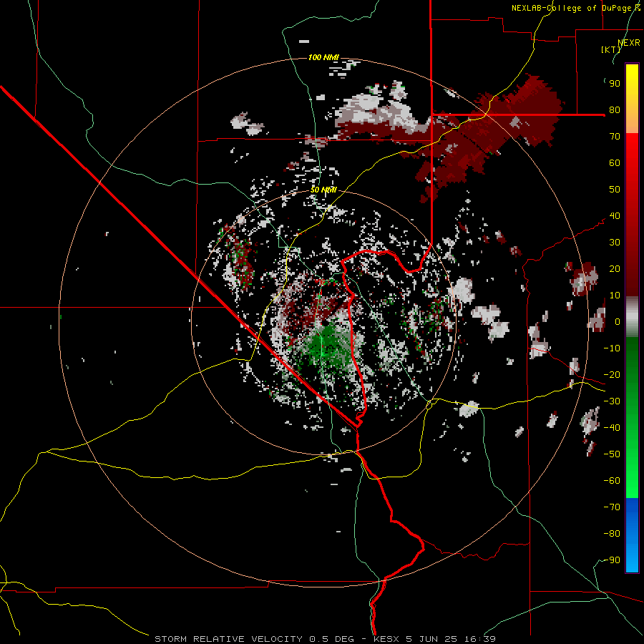Click the -50 value on velocity scale
The image size is (644, 644).
coord(612,454)
